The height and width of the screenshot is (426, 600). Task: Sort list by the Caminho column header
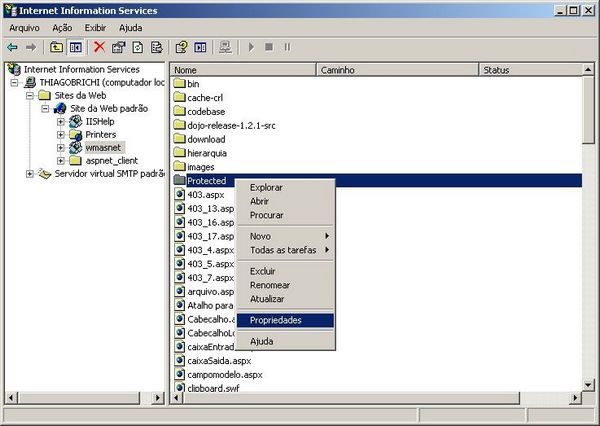click(x=398, y=70)
